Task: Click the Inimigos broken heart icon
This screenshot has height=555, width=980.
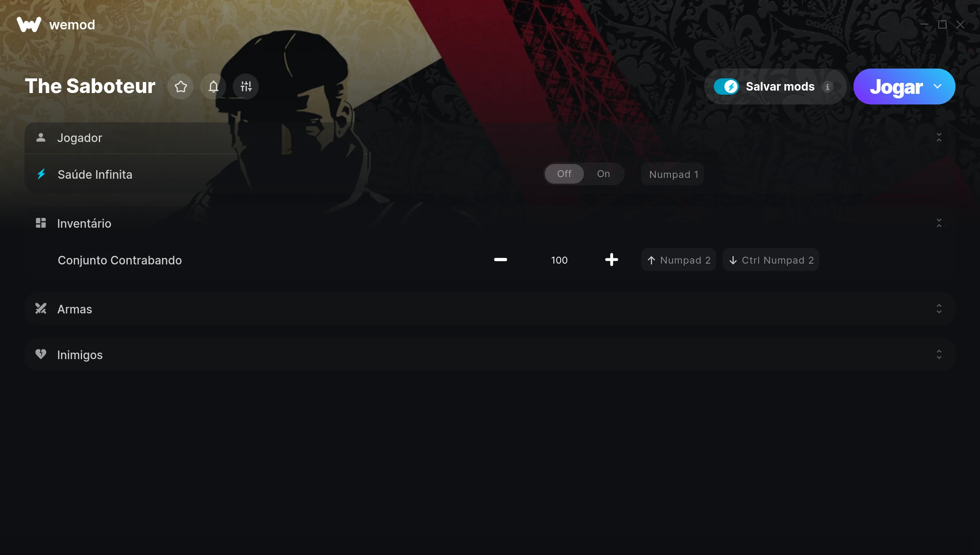Action: (x=41, y=354)
